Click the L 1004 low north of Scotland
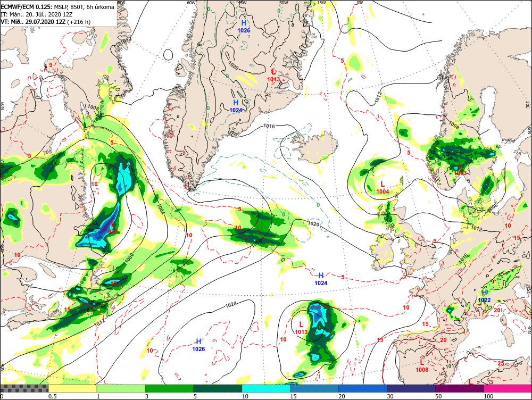 383,187
